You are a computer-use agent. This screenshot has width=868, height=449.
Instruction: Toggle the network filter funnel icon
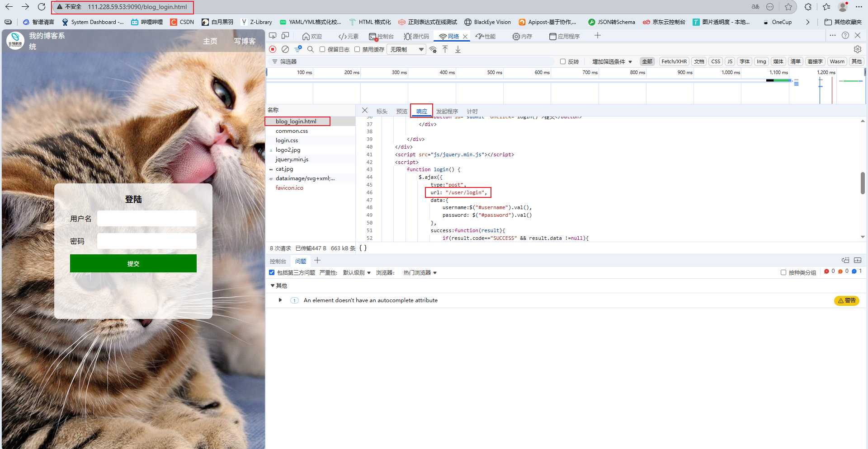[298, 49]
